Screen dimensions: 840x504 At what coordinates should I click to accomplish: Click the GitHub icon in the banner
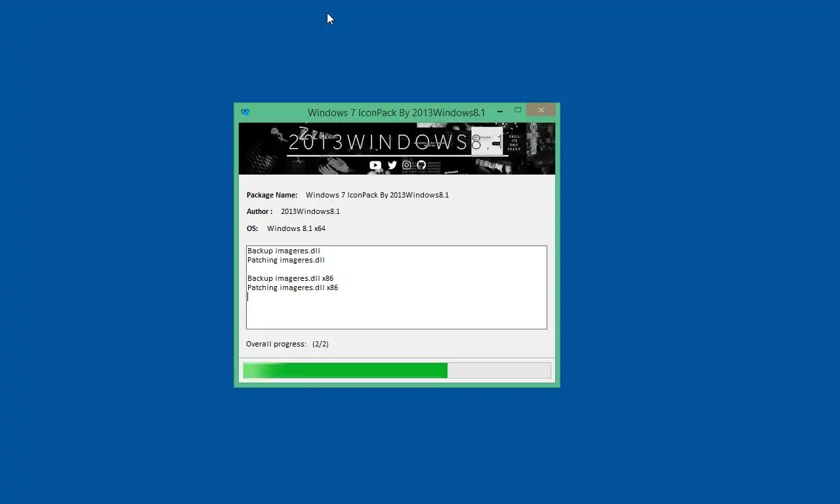point(421,165)
